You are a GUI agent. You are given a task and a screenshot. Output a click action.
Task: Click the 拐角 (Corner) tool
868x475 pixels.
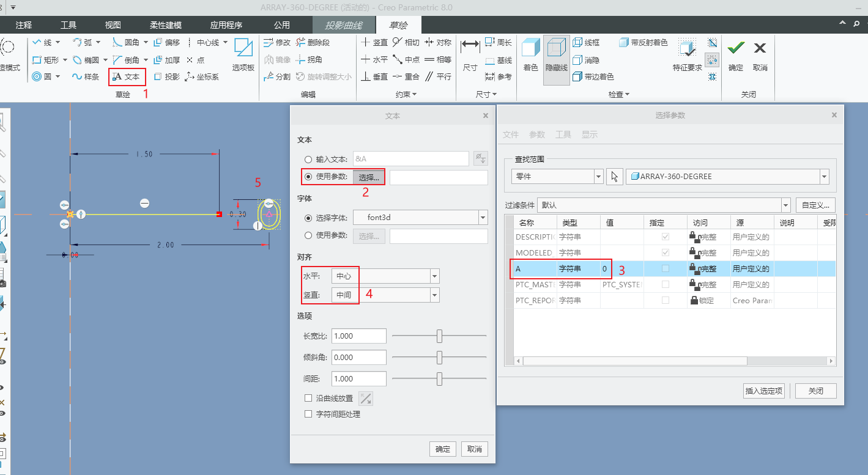tap(309, 60)
